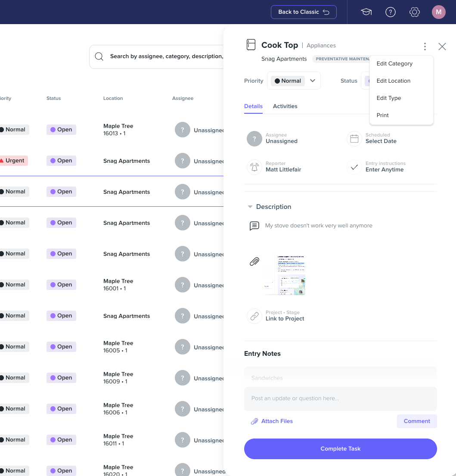
Task: Click the Status column header
Action: [54, 98]
